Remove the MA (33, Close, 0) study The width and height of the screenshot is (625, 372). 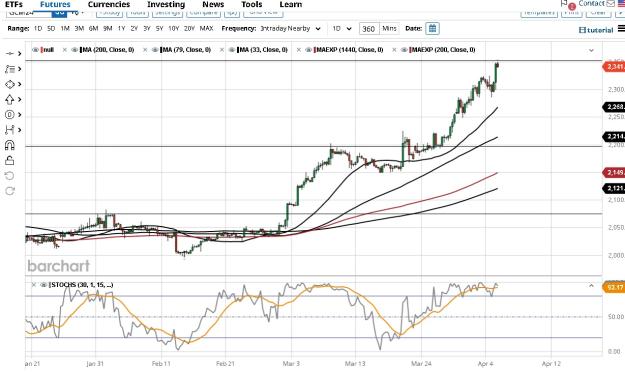(221, 50)
